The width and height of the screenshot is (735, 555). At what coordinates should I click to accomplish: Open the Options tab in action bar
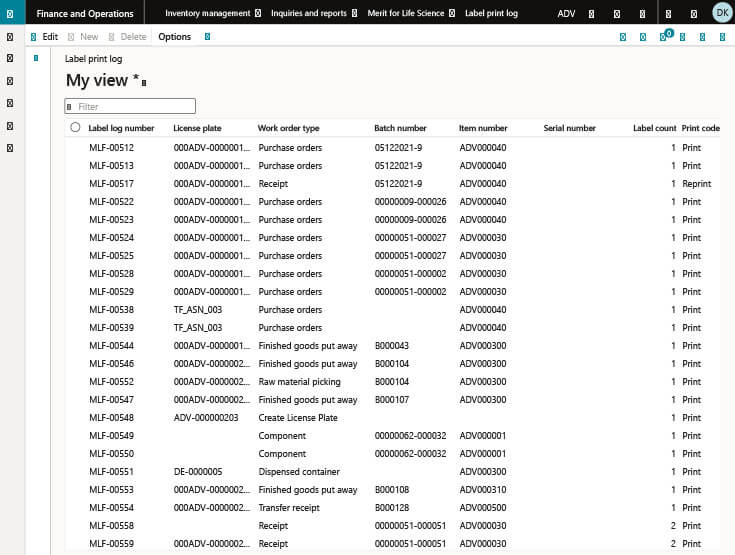tap(174, 37)
